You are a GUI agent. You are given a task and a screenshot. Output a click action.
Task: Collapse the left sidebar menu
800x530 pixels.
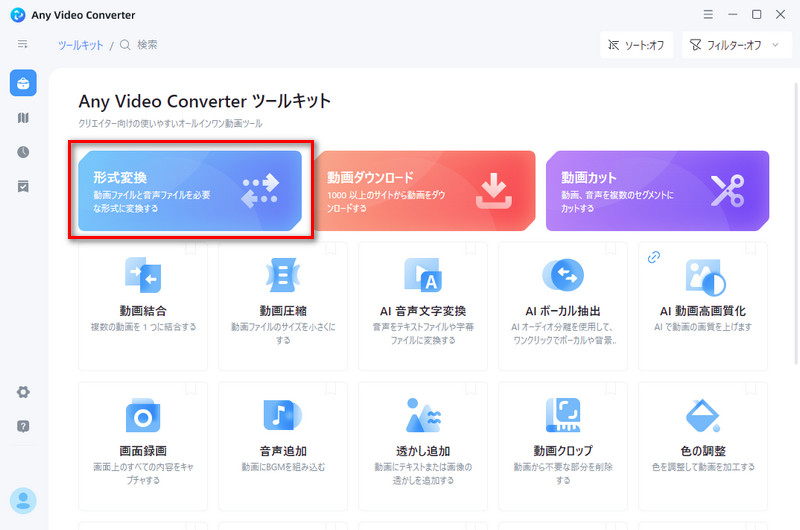point(23,44)
